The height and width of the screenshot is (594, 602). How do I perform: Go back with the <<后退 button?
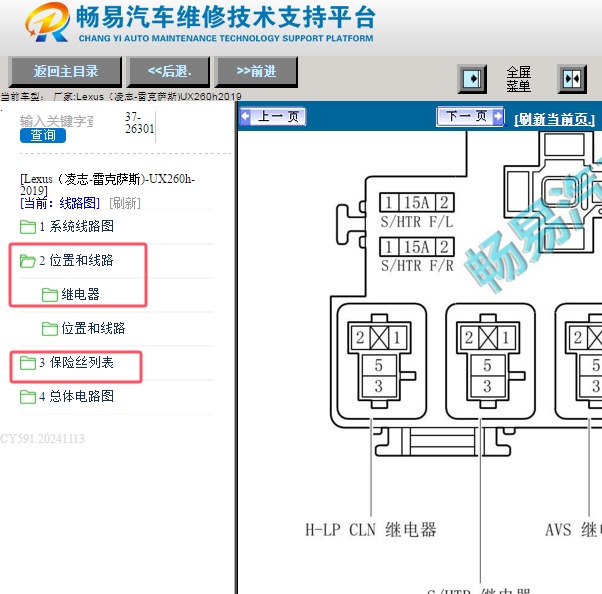pos(169,72)
